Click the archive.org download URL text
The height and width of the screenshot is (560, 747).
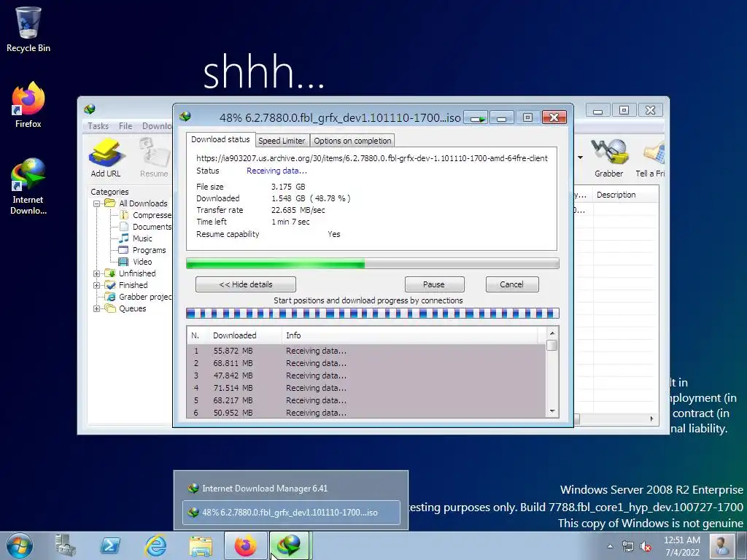[x=371, y=158]
